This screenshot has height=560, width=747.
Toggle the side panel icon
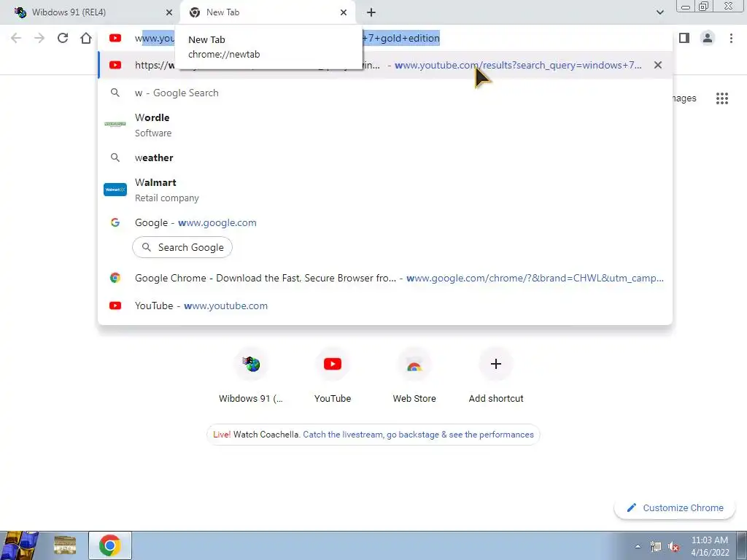(x=684, y=38)
